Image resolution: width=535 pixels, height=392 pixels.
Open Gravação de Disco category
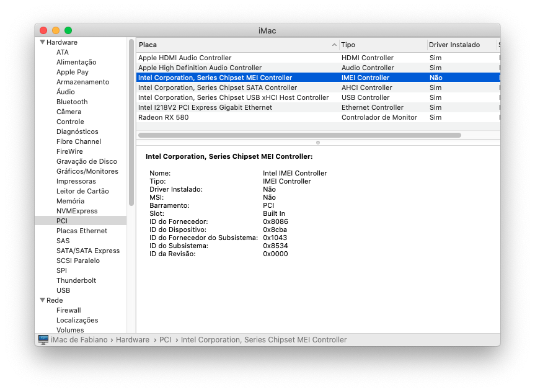[x=87, y=161]
